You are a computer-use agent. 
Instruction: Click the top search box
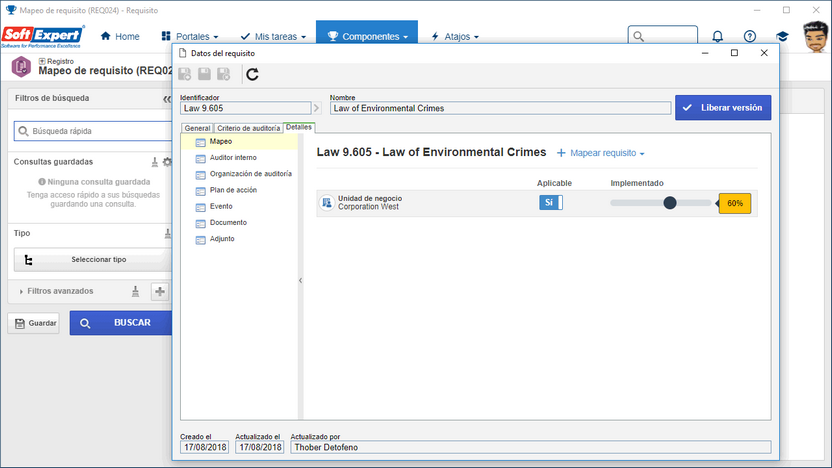pyautogui.click(x=662, y=36)
